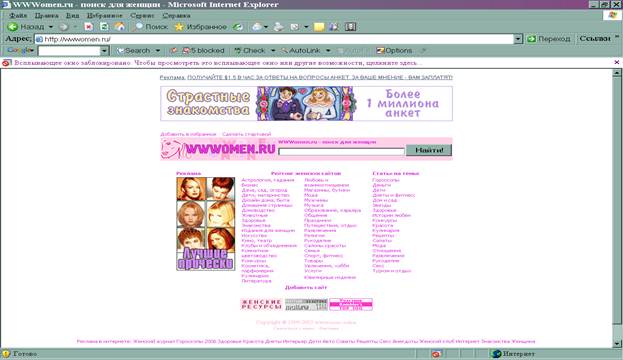Click the '5 blocked' popup blocker button
Screen dimensions: 623x360
pos(203,50)
